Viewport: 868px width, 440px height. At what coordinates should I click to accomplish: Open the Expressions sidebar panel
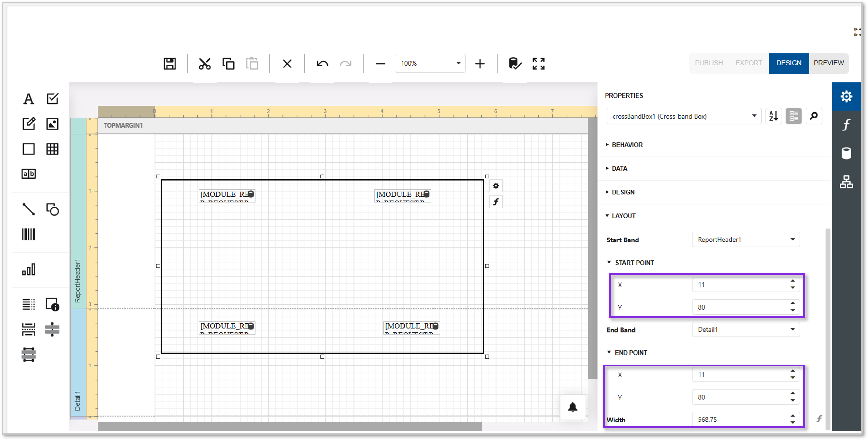click(846, 125)
